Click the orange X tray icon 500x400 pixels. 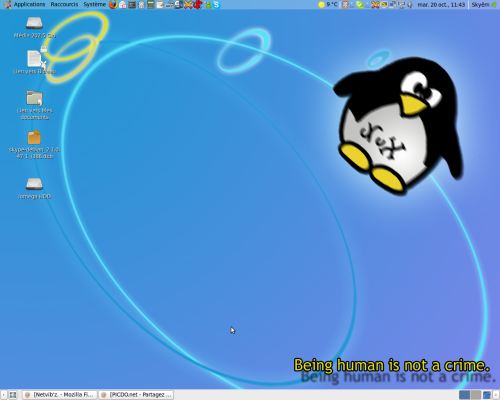click(x=375, y=5)
